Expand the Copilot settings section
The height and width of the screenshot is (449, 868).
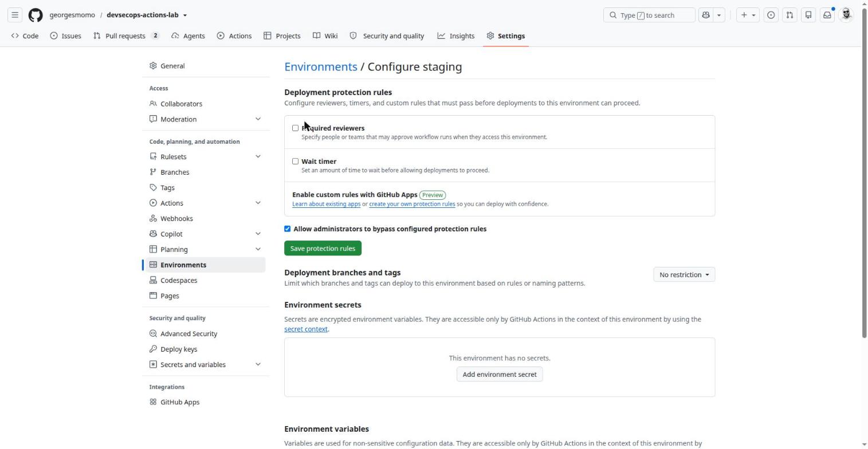tap(258, 234)
